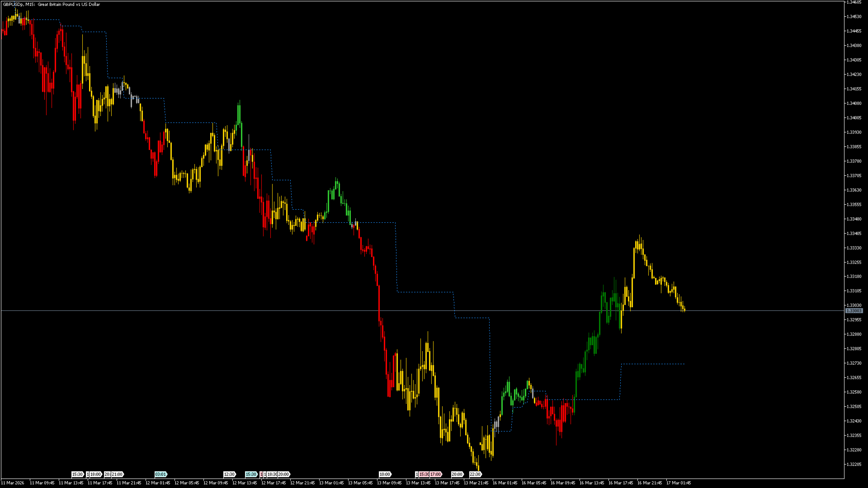Select the pink 15:30 event marker
This screenshot has height=488, width=868.
(x=424, y=474)
